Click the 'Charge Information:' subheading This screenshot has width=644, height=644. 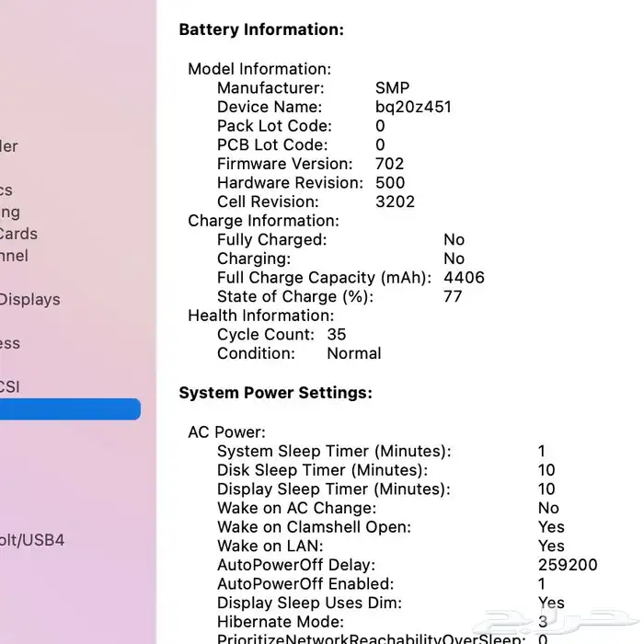pyautogui.click(x=264, y=221)
